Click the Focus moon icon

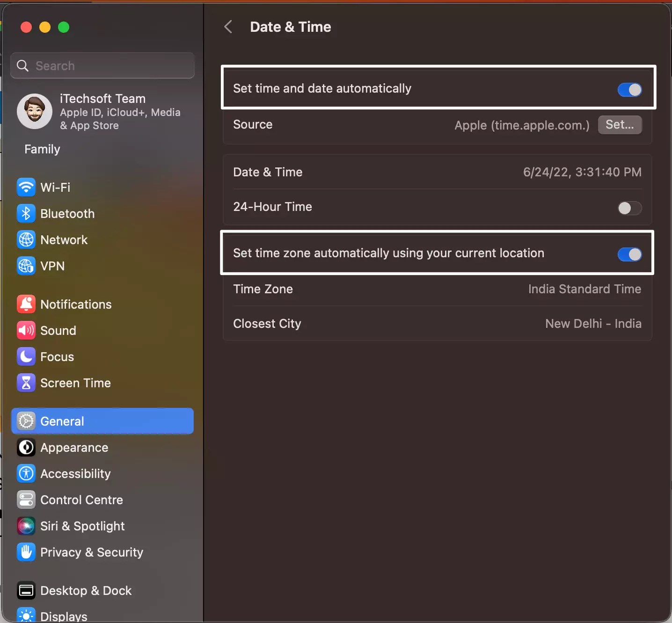(x=26, y=356)
